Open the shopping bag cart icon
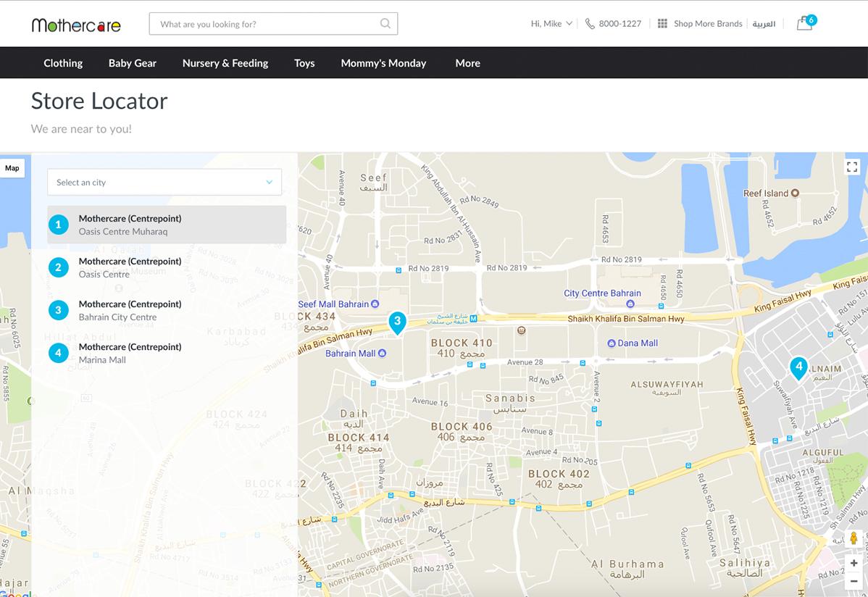Image resolution: width=868 pixels, height=597 pixels. (806, 23)
